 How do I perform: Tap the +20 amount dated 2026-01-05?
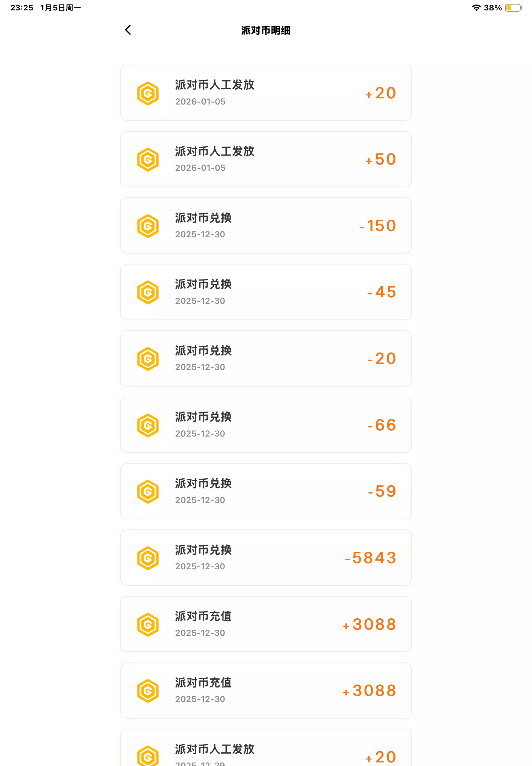click(381, 93)
